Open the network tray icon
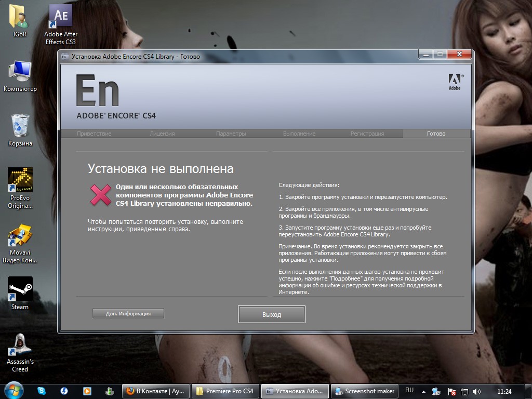The height and width of the screenshot is (399, 532). tap(464, 392)
